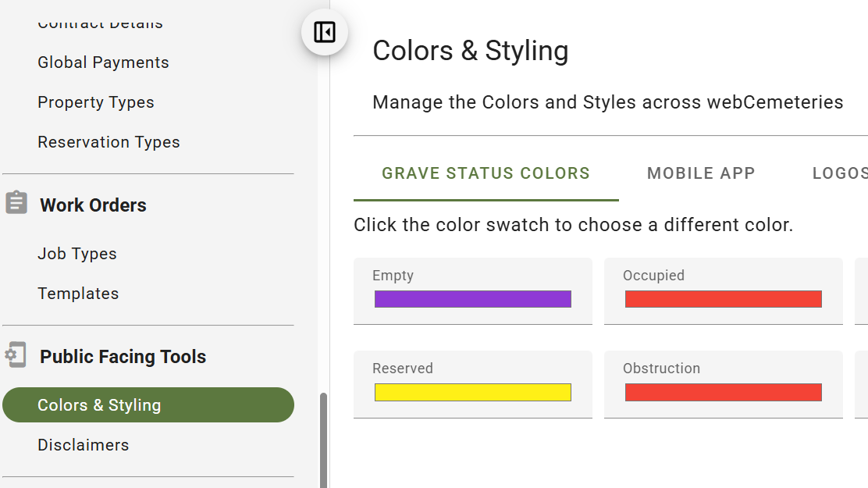Select Job Types under Work Orders
This screenshot has width=868, height=488.
click(76, 253)
